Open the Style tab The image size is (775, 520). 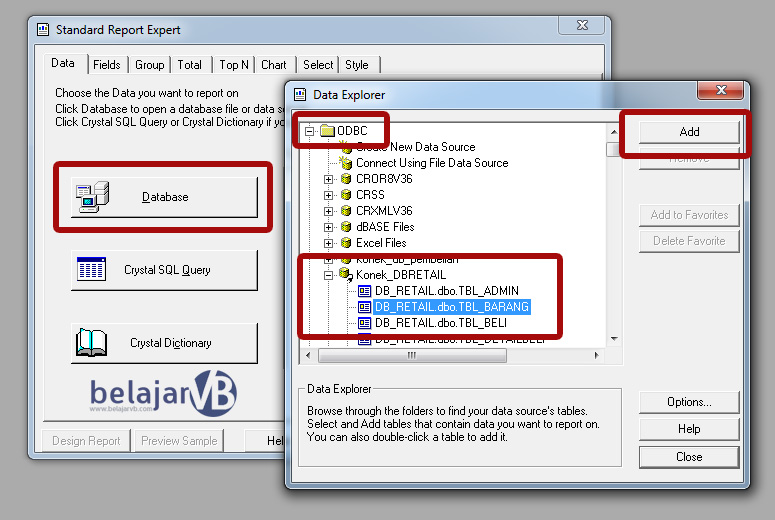357,65
